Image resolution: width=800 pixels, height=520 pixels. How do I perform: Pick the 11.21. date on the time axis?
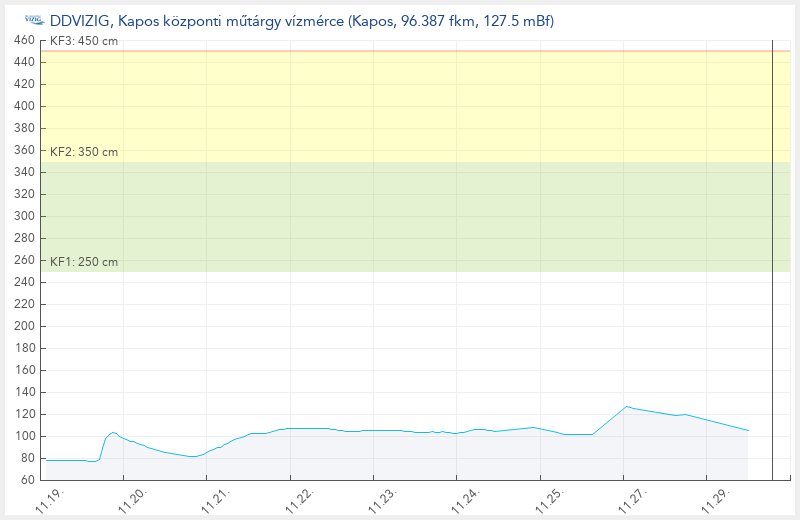(x=216, y=499)
